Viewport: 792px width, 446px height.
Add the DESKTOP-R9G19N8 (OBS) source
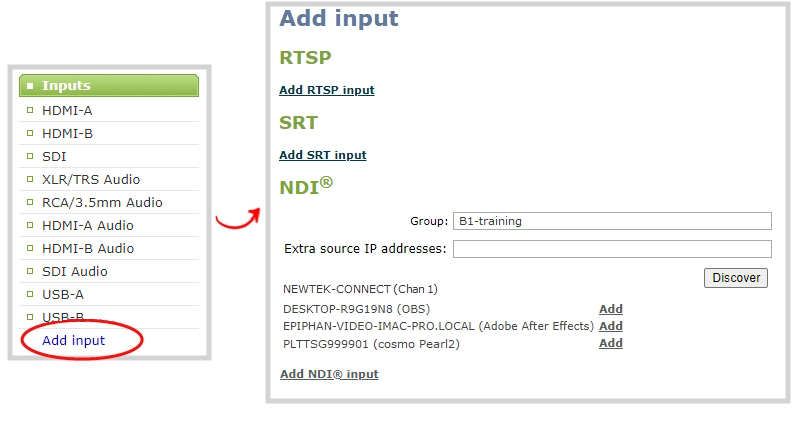click(610, 309)
